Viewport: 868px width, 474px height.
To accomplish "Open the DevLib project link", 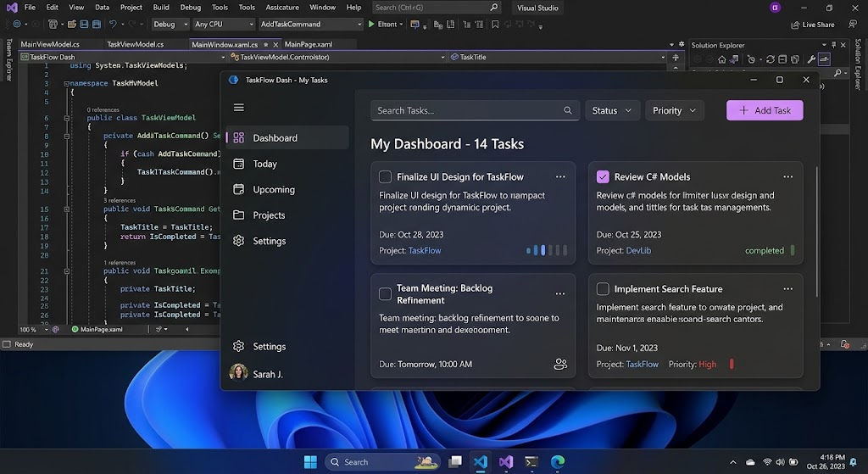I will click(x=638, y=251).
